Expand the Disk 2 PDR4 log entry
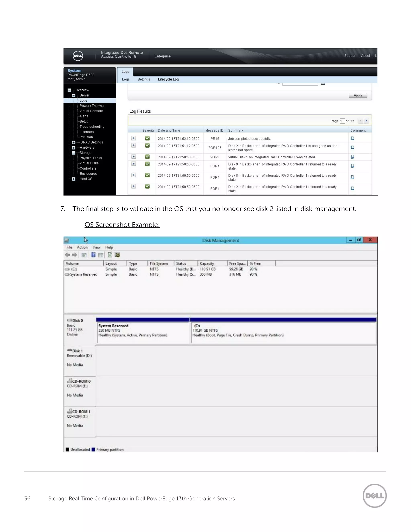411x532 pixels. pyautogui.click(x=133, y=186)
